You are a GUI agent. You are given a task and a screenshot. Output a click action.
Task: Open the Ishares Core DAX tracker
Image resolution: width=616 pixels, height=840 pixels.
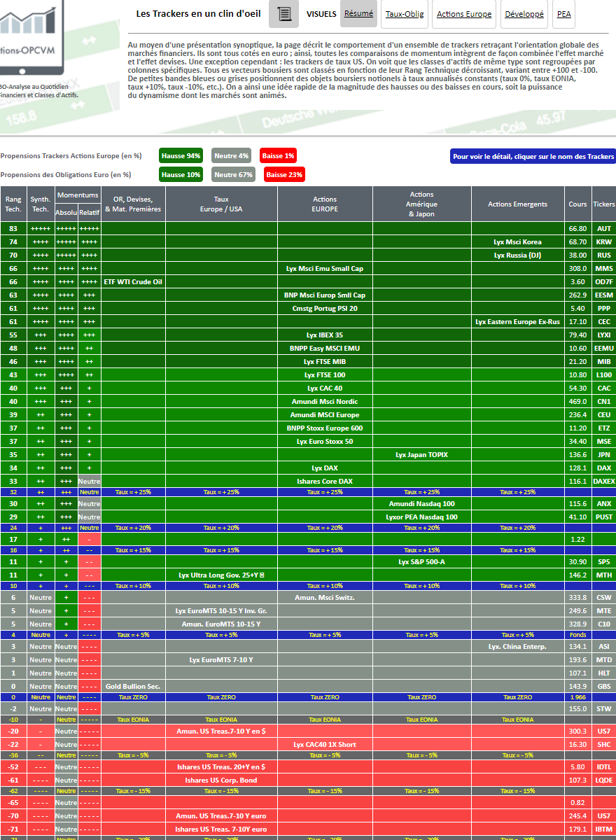tap(325, 481)
